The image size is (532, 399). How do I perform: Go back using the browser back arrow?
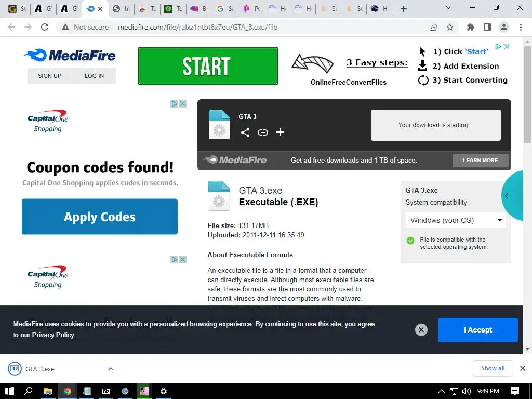point(11,27)
